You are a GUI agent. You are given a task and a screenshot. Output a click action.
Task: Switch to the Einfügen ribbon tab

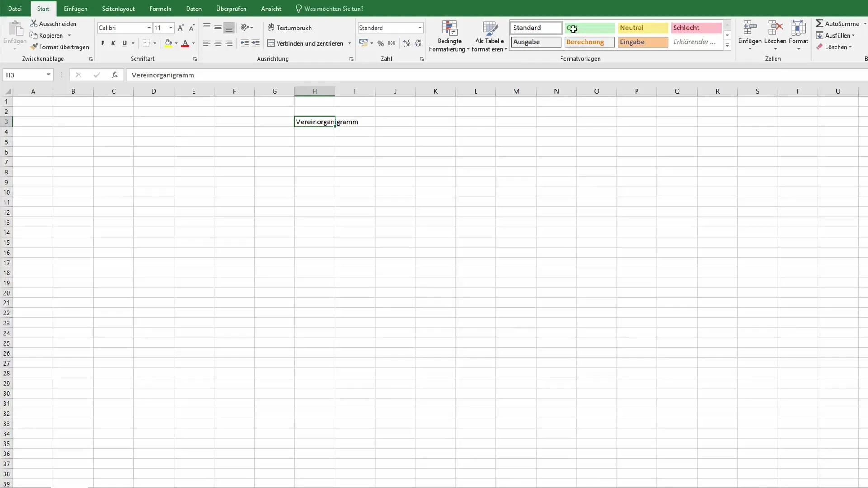[75, 9]
